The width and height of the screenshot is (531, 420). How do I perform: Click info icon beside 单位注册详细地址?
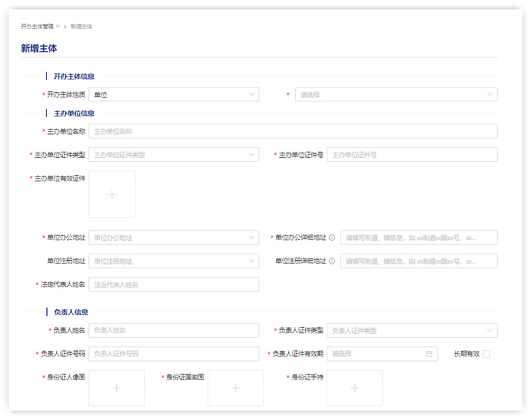(x=332, y=261)
